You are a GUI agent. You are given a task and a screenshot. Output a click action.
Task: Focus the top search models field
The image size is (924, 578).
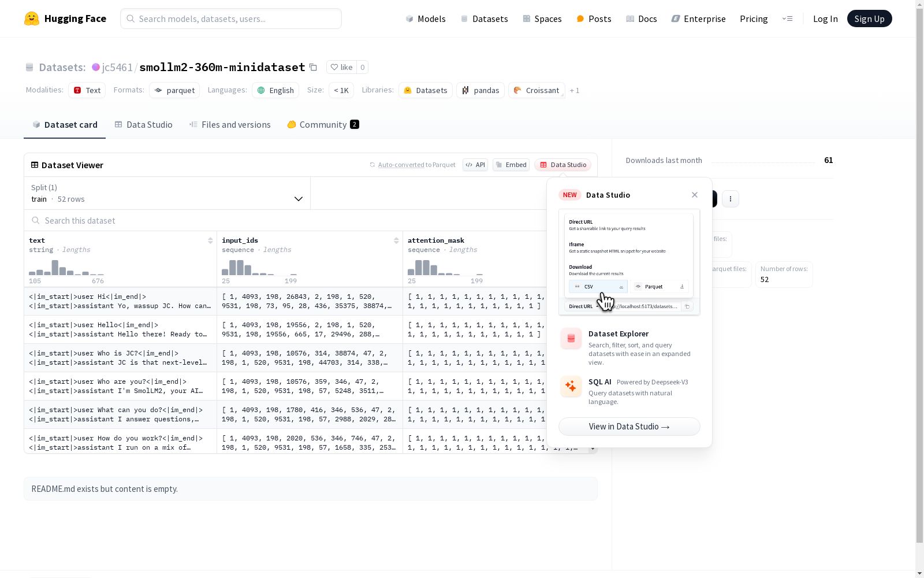click(231, 18)
